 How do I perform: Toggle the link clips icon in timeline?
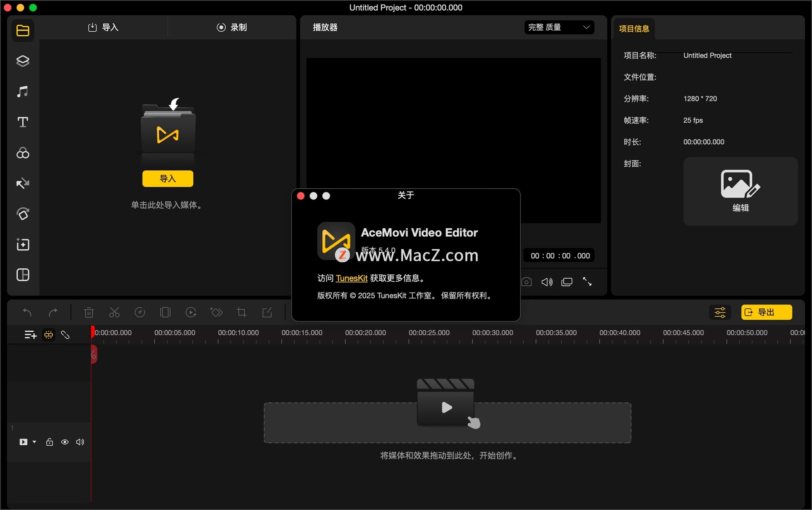point(65,335)
